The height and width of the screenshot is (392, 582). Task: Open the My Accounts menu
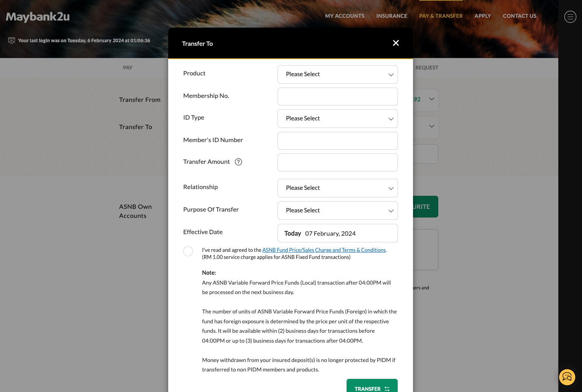(345, 16)
